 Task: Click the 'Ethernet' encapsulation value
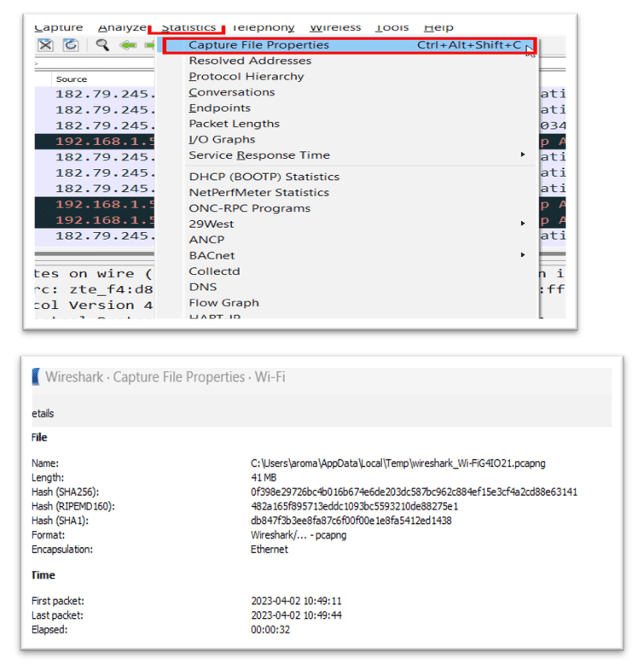click(269, 550)
